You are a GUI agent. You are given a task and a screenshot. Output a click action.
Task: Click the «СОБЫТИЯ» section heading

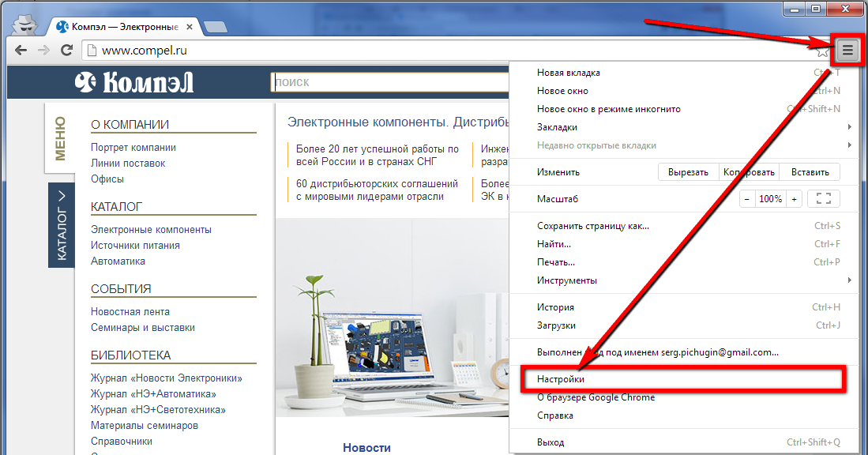(121, 289)
